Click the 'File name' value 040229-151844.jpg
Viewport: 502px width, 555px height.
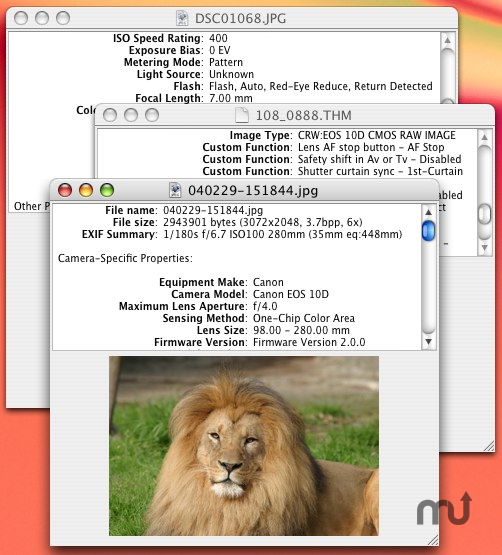point(213,210)
